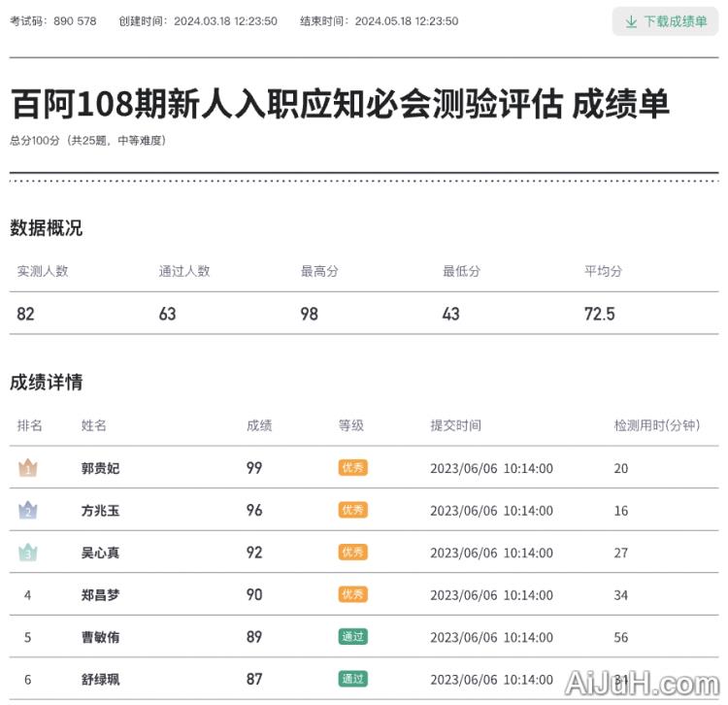Select the name 郑昌梦

(101, 595)
